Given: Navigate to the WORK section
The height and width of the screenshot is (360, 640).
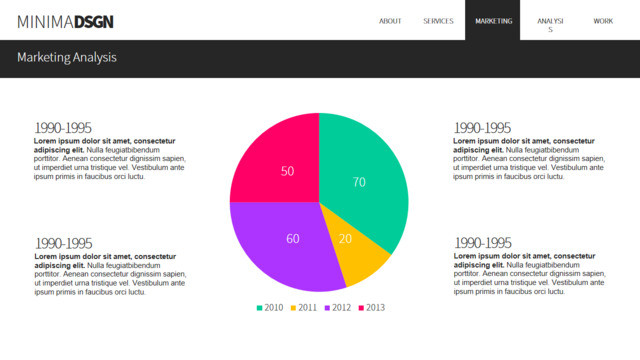Looking at the screenshot, I should coord(603,21).
